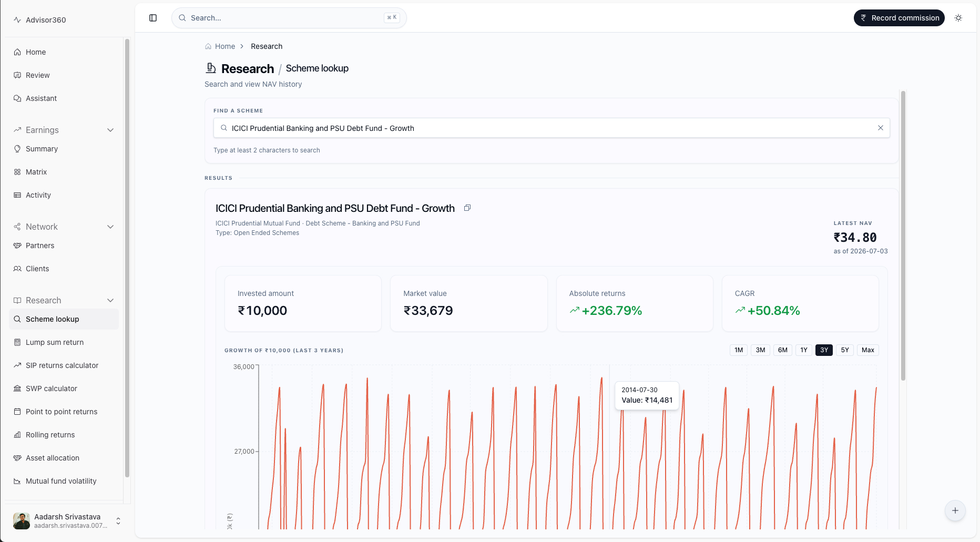Click the latest NAV value ₹34.80
The height and width of the screenshot is (542, 980).
(855, 238)
